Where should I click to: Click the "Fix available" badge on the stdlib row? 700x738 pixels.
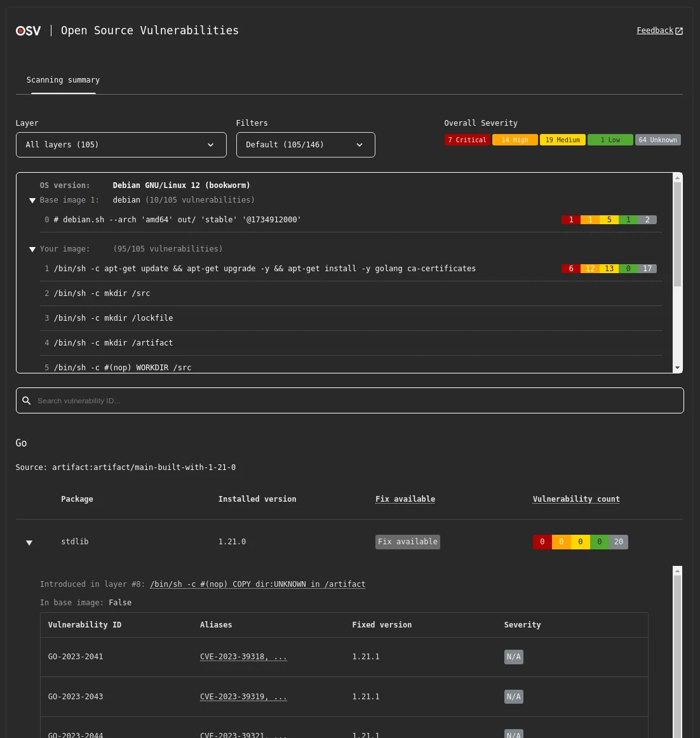[407, 542]
